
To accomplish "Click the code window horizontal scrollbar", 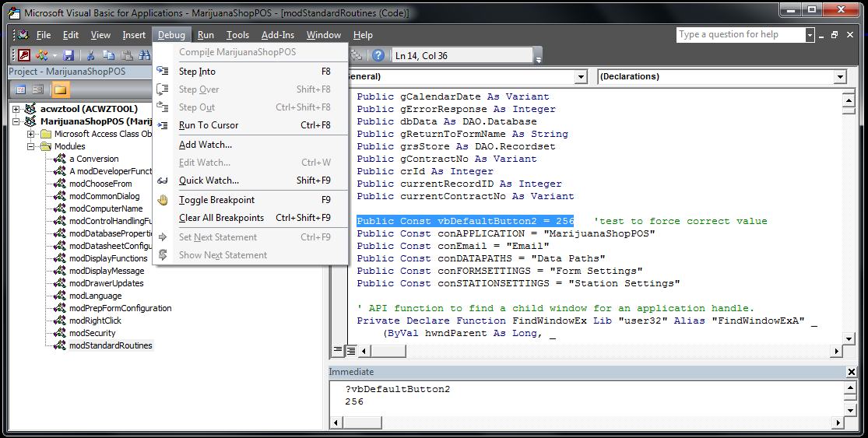I will (x=592, y=350).
